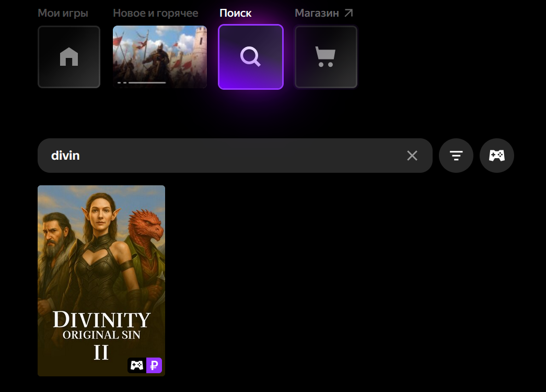
Task: Open the Магазин external link
Action: point(324,13)
